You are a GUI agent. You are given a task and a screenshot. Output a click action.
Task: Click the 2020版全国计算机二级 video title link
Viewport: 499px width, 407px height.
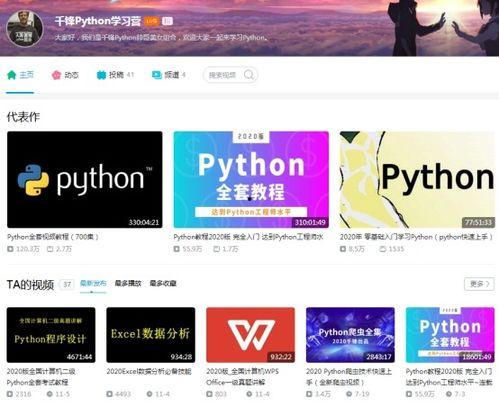(41, 377)
